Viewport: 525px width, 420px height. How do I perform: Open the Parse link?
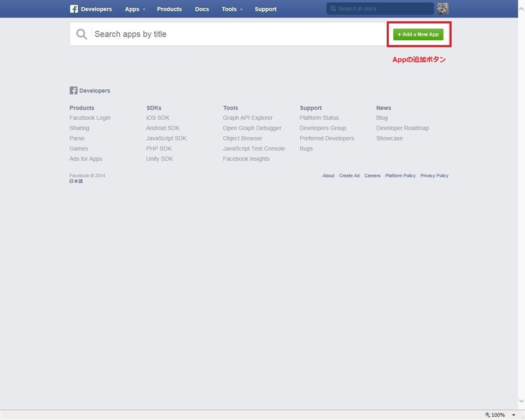click(x=77, y=138)
